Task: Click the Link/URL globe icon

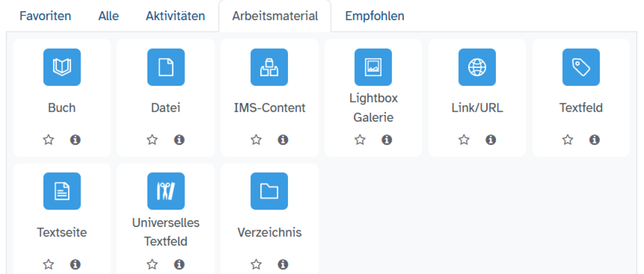Action: pos(477,67)
